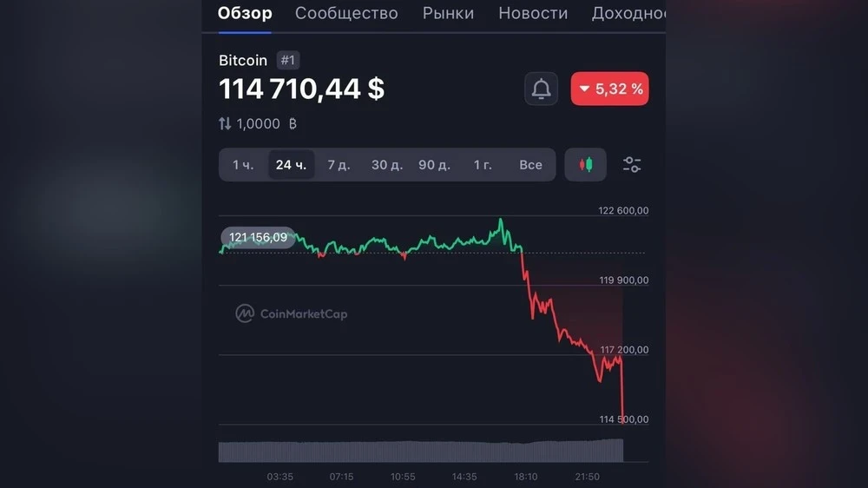Switch to the Сообщество tab
868x488 pixels.
click(x=346, y=13)
